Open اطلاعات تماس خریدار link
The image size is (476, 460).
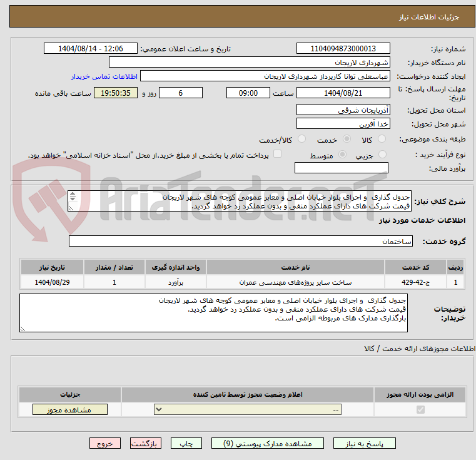[104, 76]
